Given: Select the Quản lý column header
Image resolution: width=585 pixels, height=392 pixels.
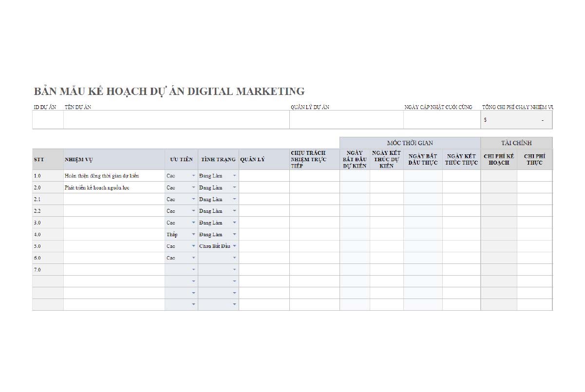Looking at the screenshot, I should [x=264, y=159].
